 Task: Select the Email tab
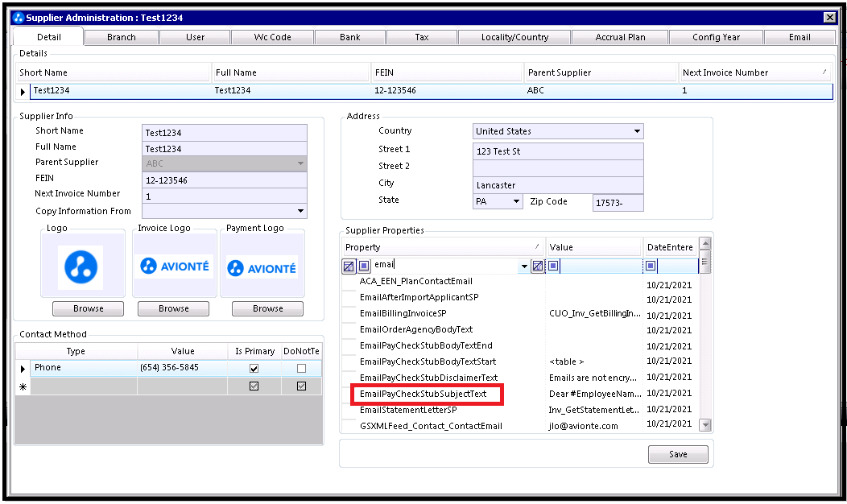[x=799, y=37]
